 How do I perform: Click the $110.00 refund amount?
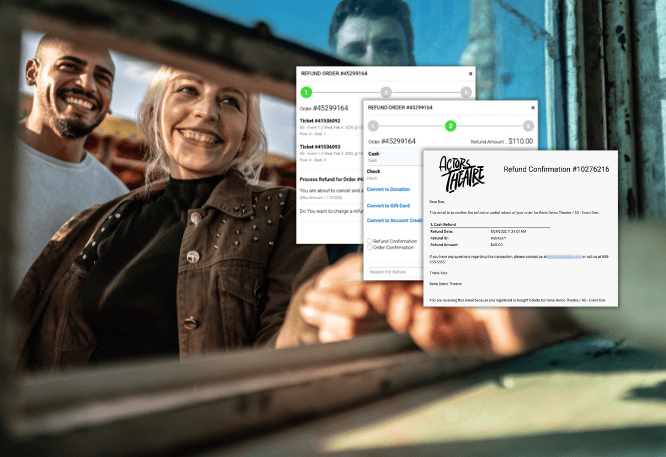click(521, 141)
